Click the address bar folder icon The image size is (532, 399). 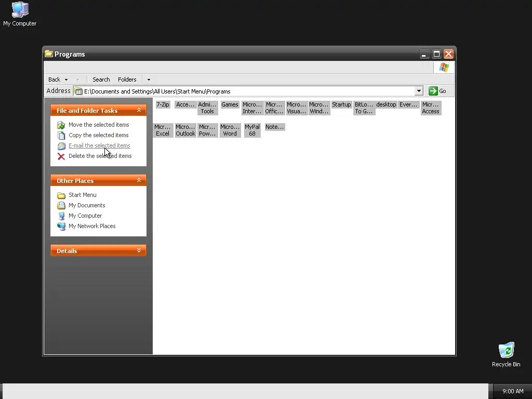tap(78, 91)
